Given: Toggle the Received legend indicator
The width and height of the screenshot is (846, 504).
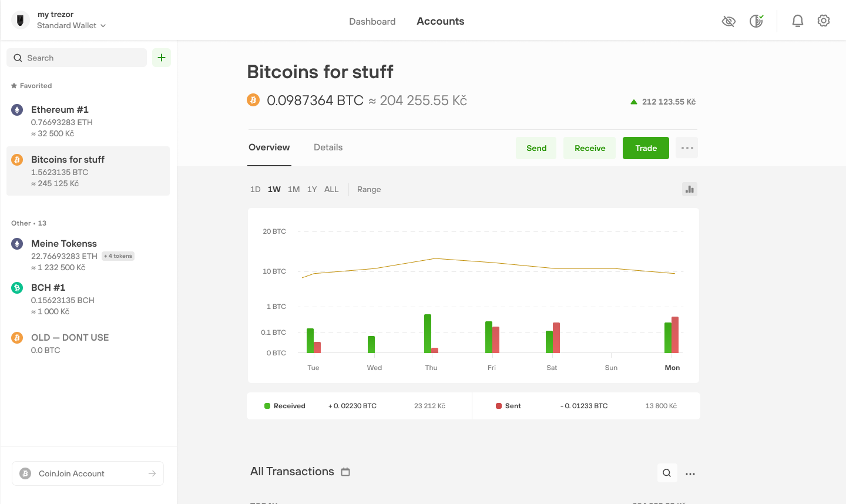Looking at the screenshot, I should (x=267, y=405).
